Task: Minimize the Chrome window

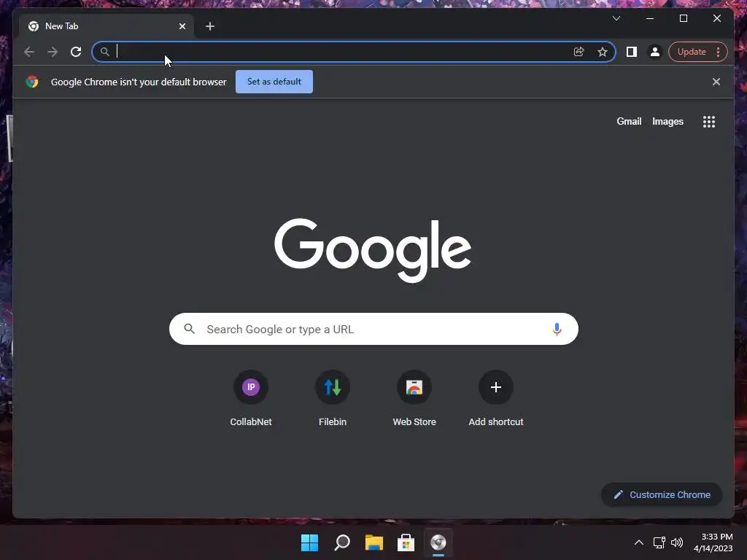Action: click(x=650, y=18)
